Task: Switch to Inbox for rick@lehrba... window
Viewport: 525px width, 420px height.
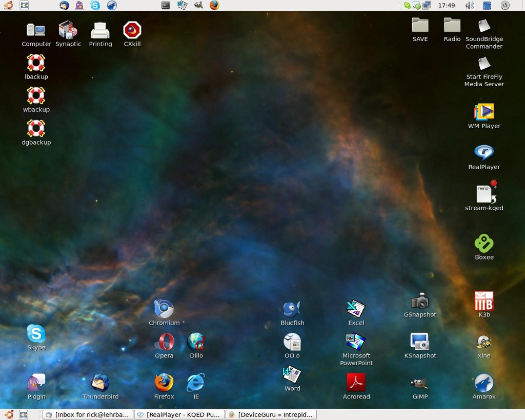Action: [88, 415]
